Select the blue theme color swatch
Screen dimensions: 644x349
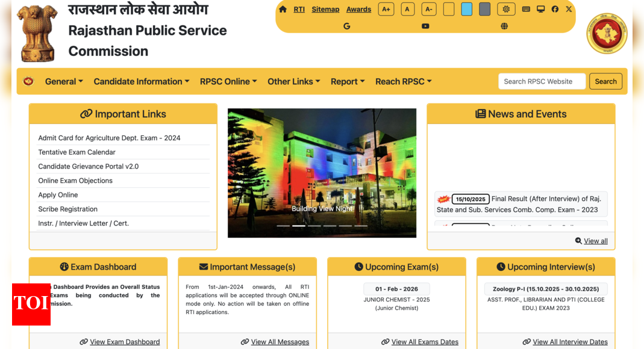pyautogui.click(x=466, y=9)
